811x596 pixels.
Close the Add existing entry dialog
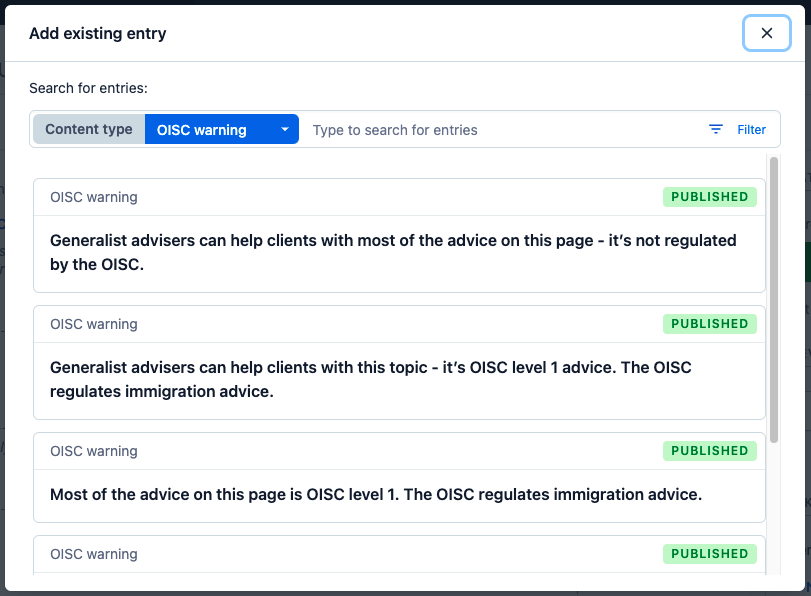tap(767, 33)
